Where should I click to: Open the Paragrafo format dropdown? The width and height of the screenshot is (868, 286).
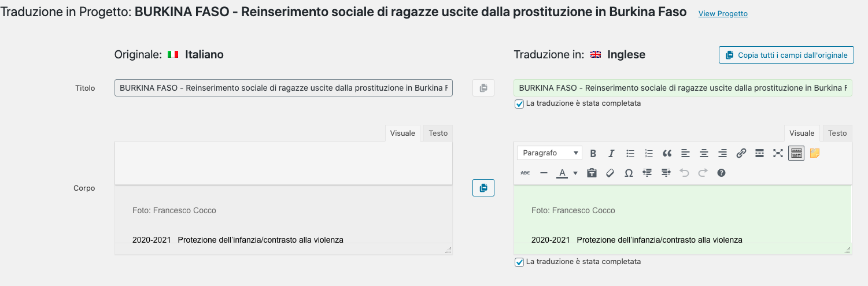(x=549, y=153)
